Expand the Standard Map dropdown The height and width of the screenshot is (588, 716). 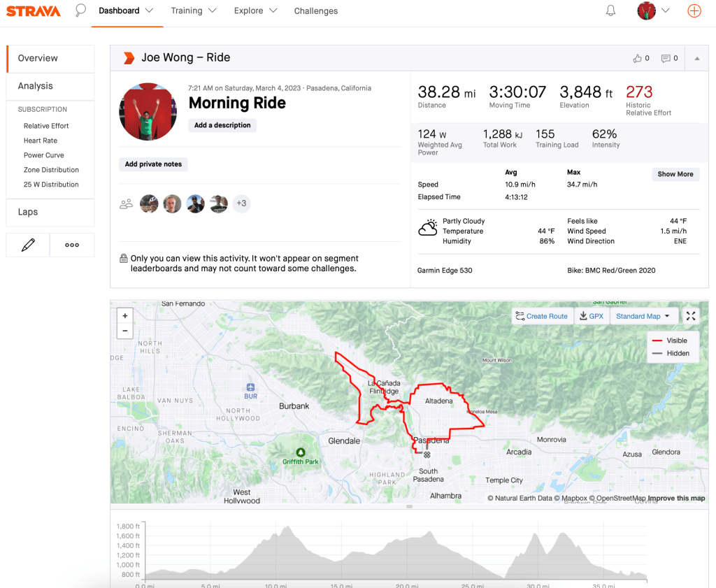coord(643,316)
